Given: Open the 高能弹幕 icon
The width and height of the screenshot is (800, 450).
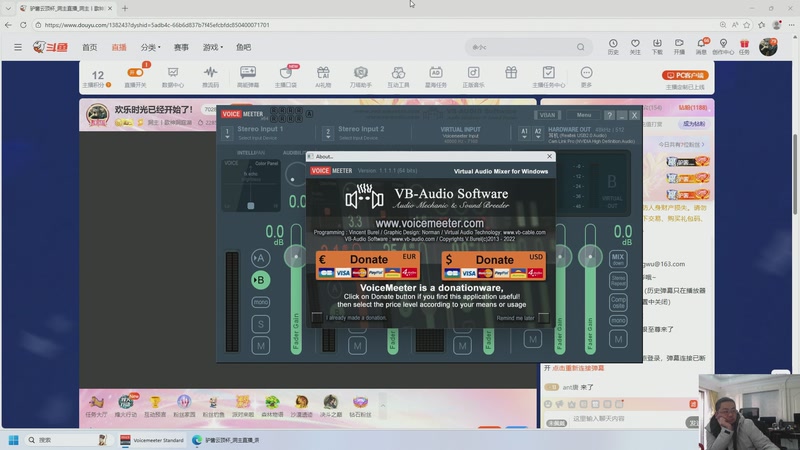Looking at the screenshot, I should click(x=248, y=77).
